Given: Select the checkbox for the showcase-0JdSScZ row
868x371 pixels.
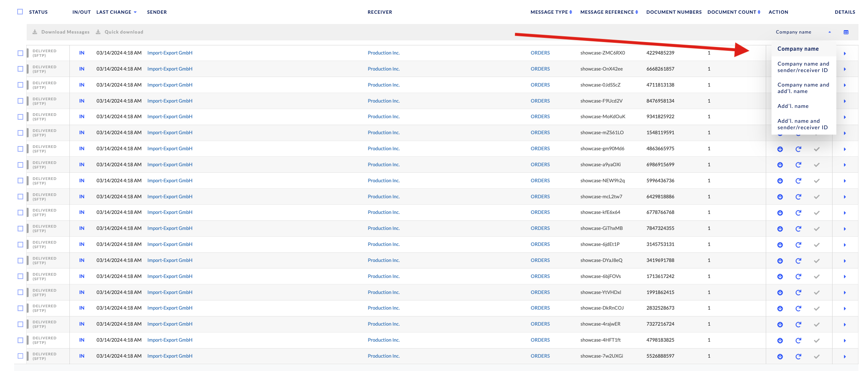Looking at the screenshot, I should pos(20,85).
